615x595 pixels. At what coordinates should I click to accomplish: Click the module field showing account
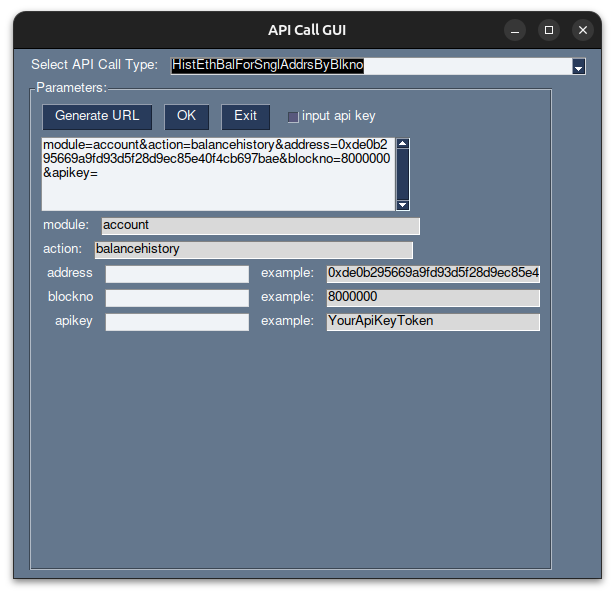pos(260,226)
